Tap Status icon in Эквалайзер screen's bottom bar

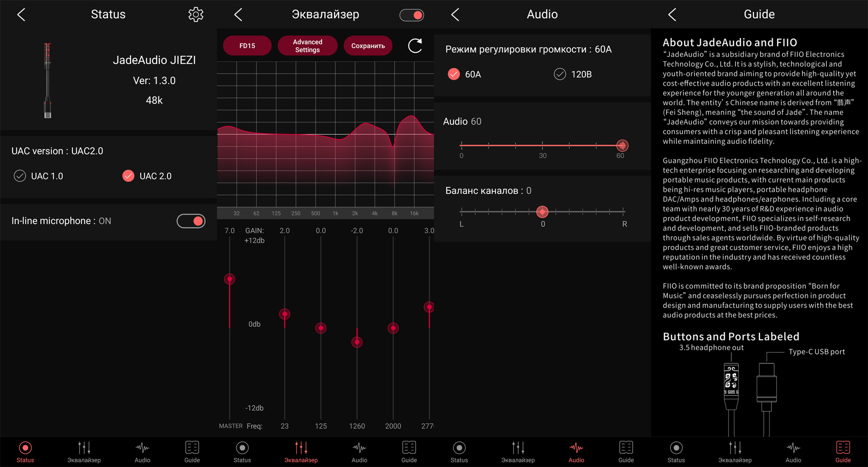(x=242, y=452)
